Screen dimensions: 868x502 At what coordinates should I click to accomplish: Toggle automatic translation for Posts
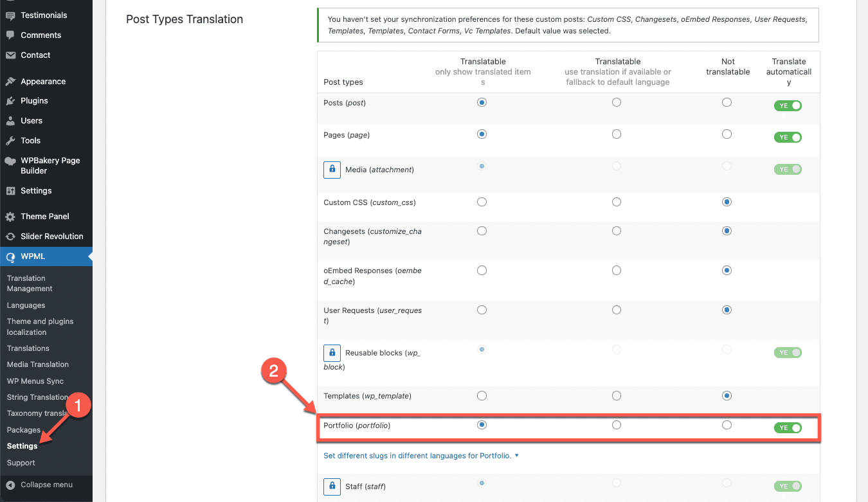[788, 105]
